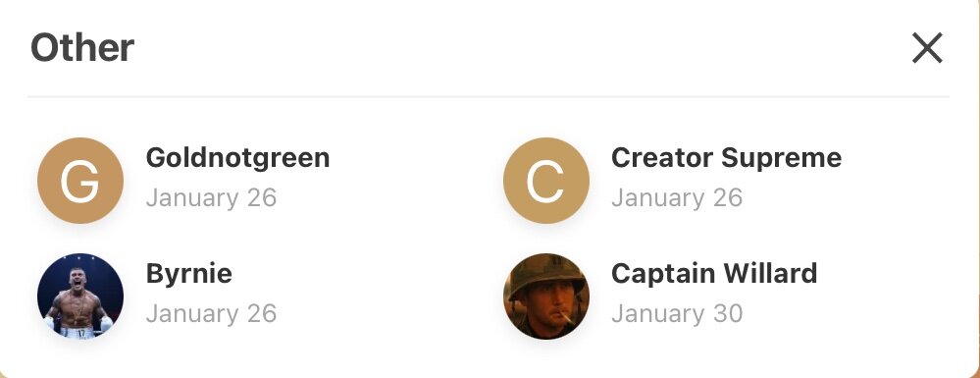Select the Byrnie username
Image resolution: width=980 pixels, height=378 pixels.
188,274
